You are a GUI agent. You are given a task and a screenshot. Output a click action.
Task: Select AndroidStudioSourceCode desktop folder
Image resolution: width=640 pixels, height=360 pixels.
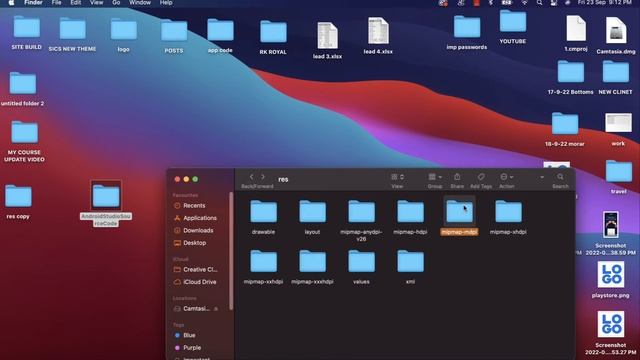coord(106,196)
